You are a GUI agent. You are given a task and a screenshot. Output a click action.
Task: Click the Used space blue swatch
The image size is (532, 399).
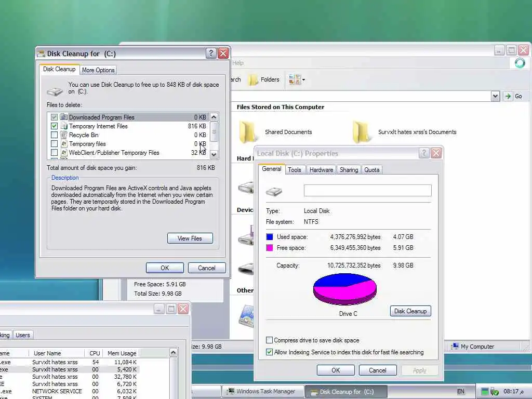(270, 237)
